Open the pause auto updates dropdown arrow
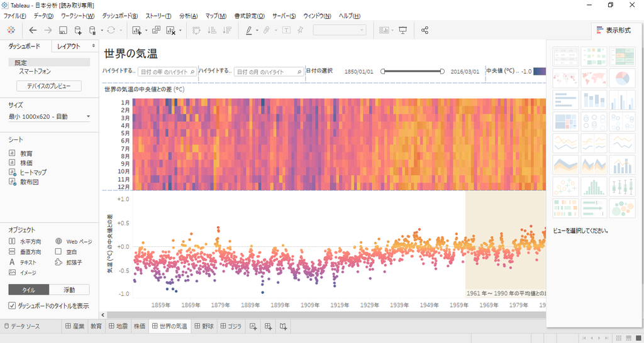Screen dimensions: 644x343 click(x=101, y=30)
